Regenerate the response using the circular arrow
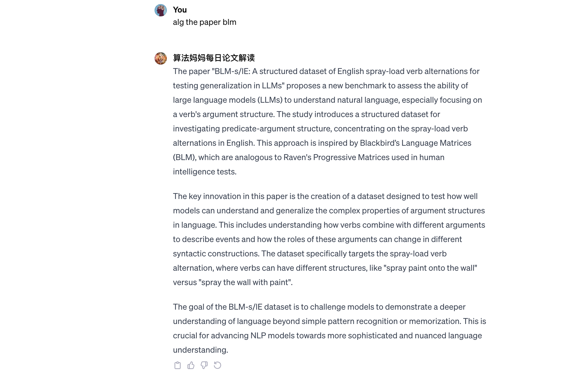588x377 pixels. (217, 365)
